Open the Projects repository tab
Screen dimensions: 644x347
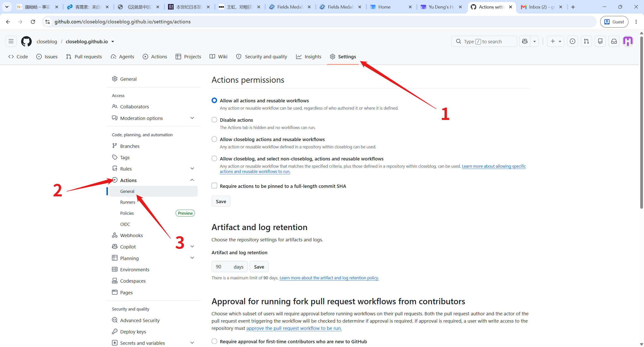188,57
